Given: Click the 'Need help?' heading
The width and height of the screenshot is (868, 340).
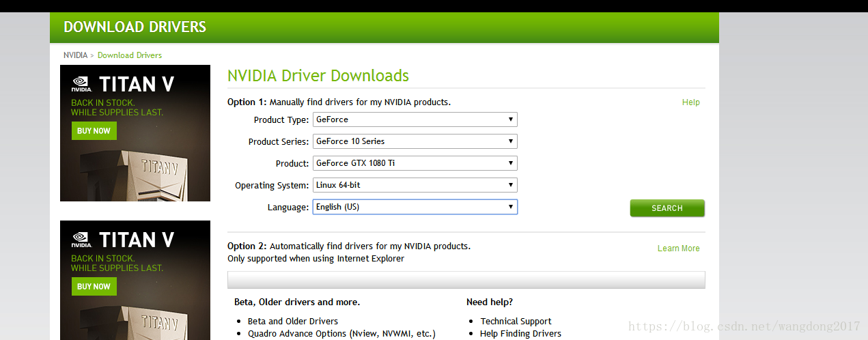Looking at the screenshot, I should tap(490, 302).
